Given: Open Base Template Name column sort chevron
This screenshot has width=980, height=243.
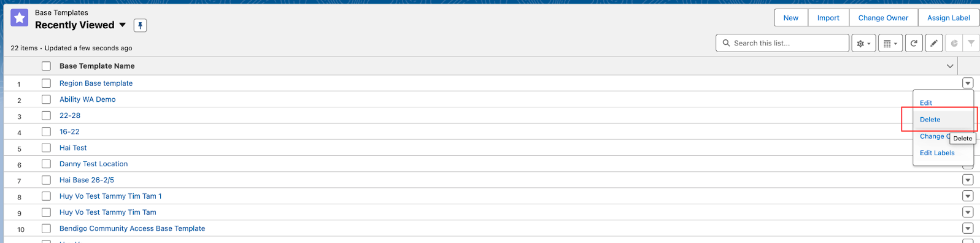Looking at the screenshot, I should 950,66.
